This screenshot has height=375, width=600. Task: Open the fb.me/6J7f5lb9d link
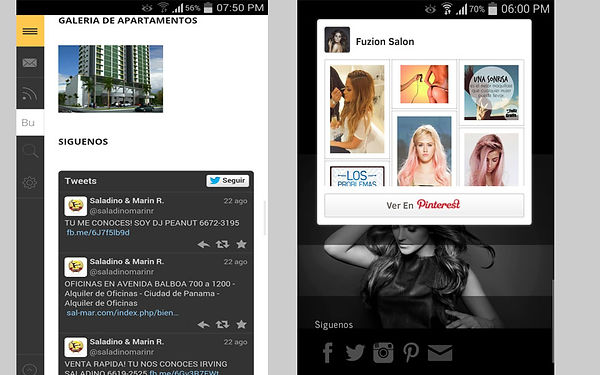coord(98,233)
